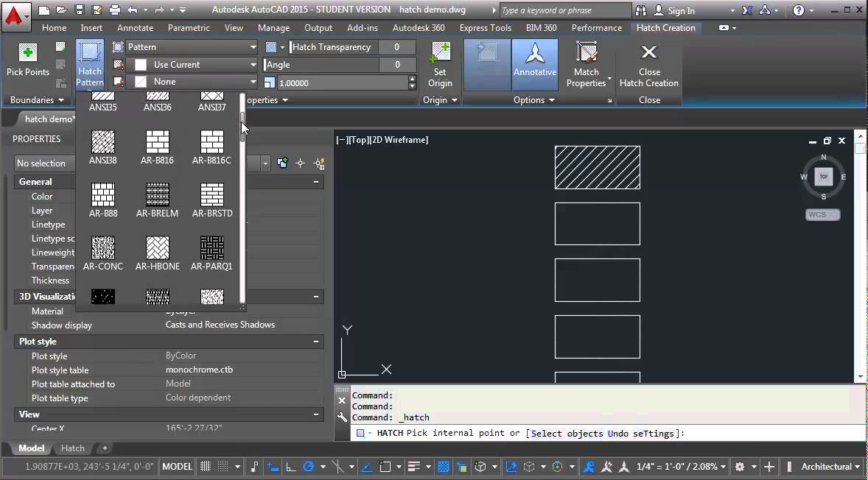Collapse the Plot style section
The height and width of the screenshot is (480, 868).
(316, 342)
